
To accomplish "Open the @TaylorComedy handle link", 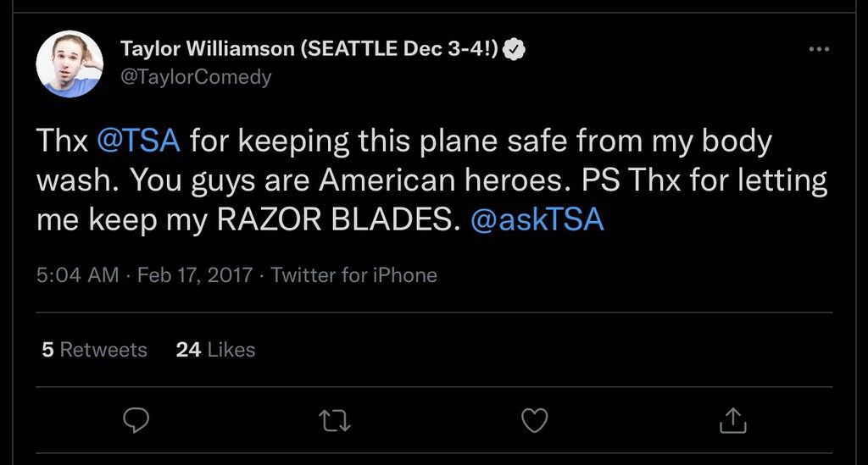I will (x=196, y=76).
